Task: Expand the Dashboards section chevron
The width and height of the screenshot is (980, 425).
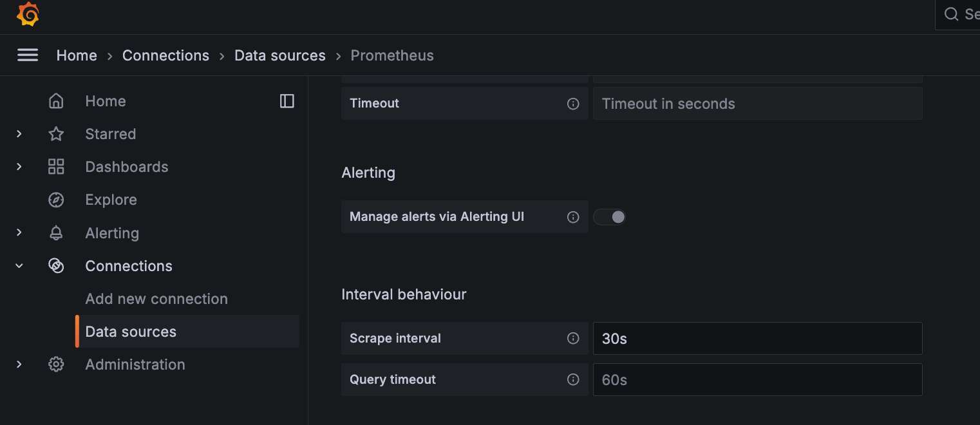Action: [19, 167]
